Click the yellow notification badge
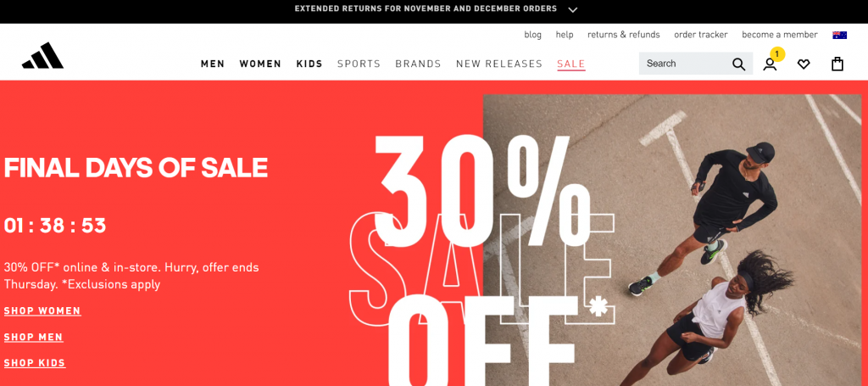The width and height of the screenshot is (868, 386). tap(777, 53)
